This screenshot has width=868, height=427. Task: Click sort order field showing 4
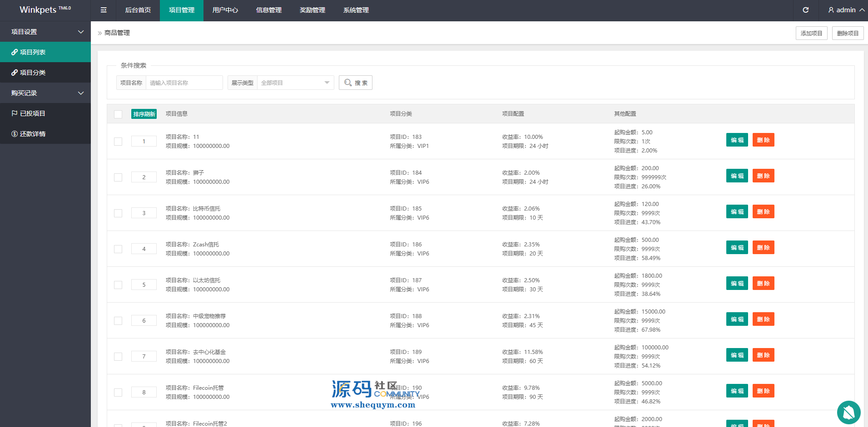pos(144,249)
